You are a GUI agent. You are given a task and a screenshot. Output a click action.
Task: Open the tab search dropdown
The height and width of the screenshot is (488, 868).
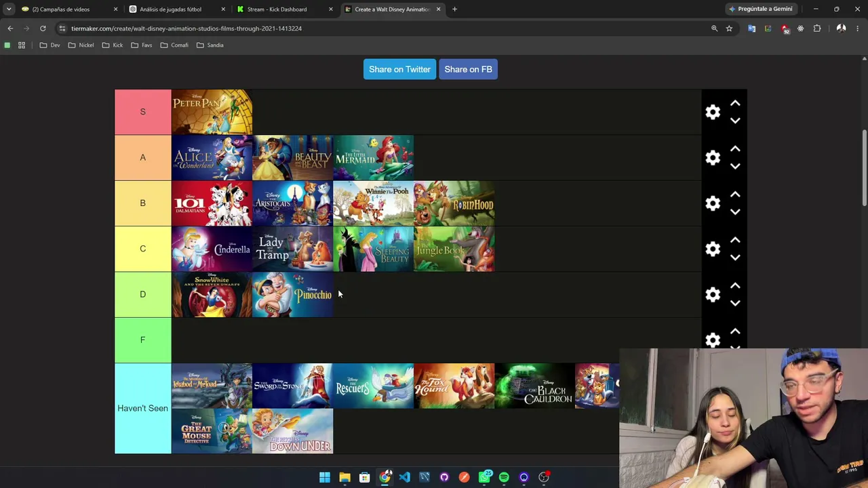coord(8,9)
